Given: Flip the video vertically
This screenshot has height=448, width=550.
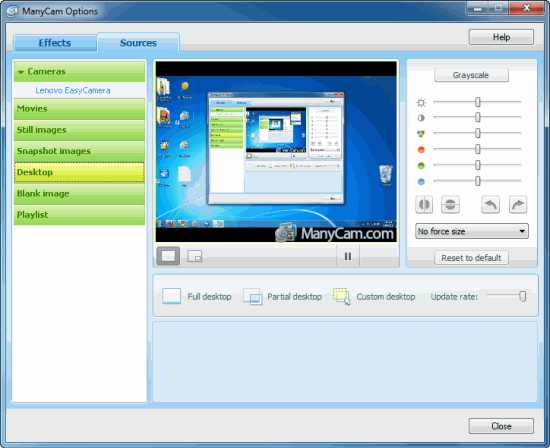Looking at the screenshot, I should (x=450, y=205).
